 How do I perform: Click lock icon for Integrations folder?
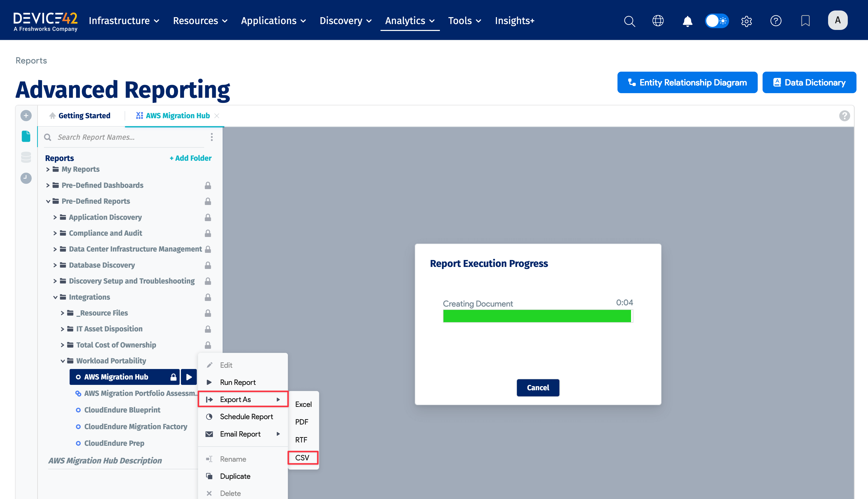pyautogui.click(x=208, y=297)
